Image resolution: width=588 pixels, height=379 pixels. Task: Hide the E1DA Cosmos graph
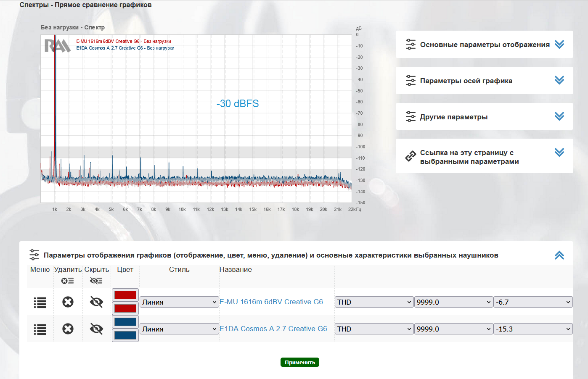tap(96, 329)
